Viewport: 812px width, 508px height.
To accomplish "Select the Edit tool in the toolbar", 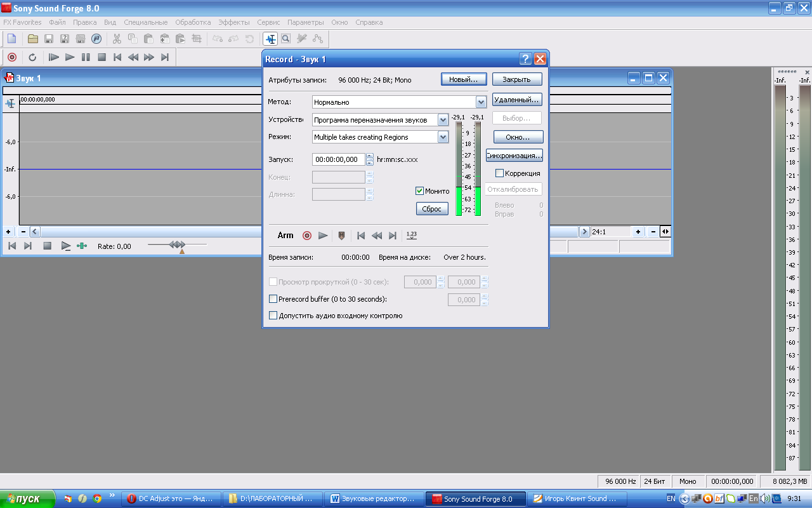I will 270,39.
